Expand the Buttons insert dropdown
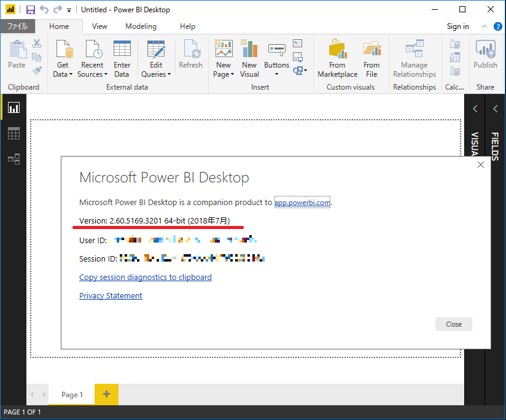Viewport: 506px width, 420px height. point(276,75)
